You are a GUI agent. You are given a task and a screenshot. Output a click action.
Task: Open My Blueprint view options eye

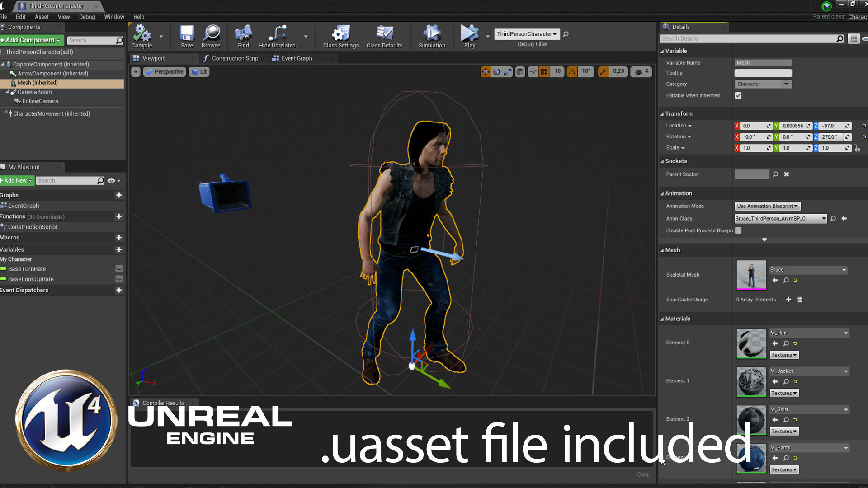pyautogui.click(x=113, y=181)
